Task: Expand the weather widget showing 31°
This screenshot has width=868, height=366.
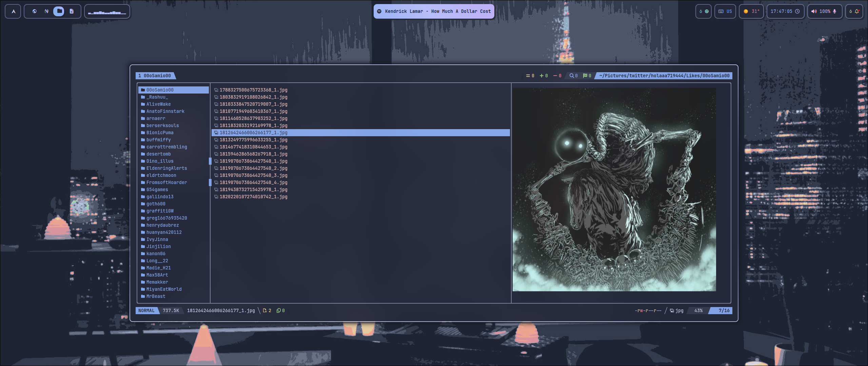Action: tap(751, 11)
